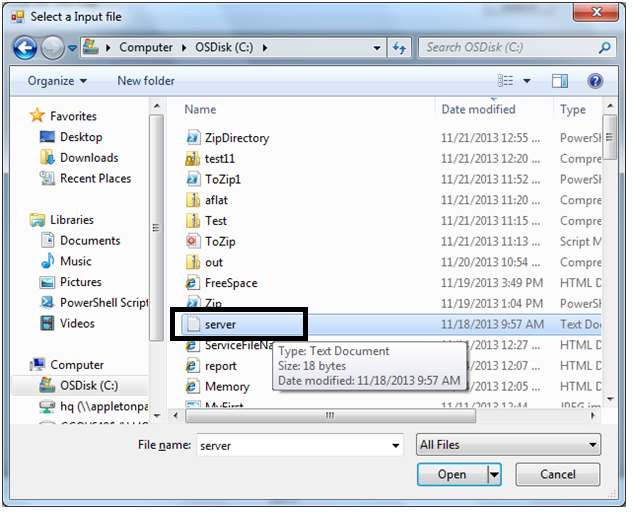
Task: Open the Downloads favorite folder
Action: 88,158
